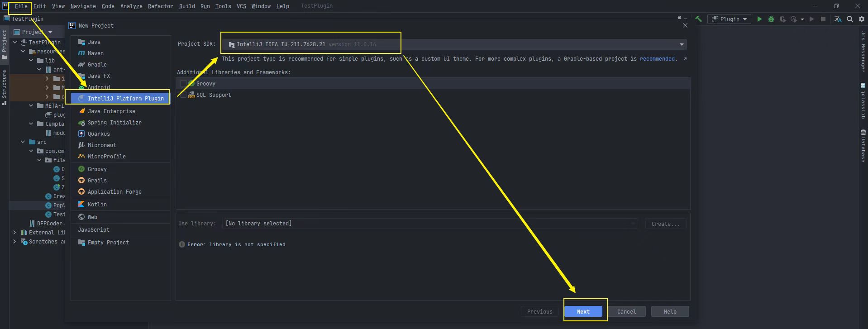Screen dimensions: 868x329
Task: Open the Build menu
Action: [187, 6]
